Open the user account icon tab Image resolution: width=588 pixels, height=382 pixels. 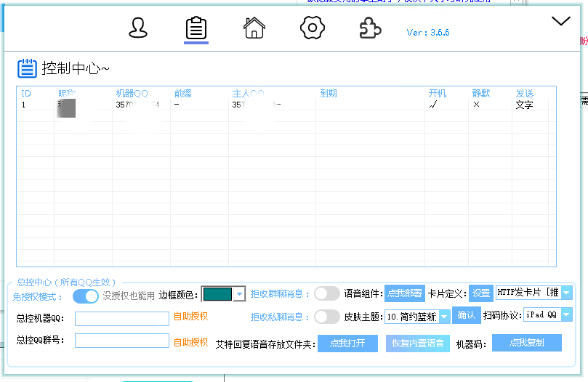[138, 28]
